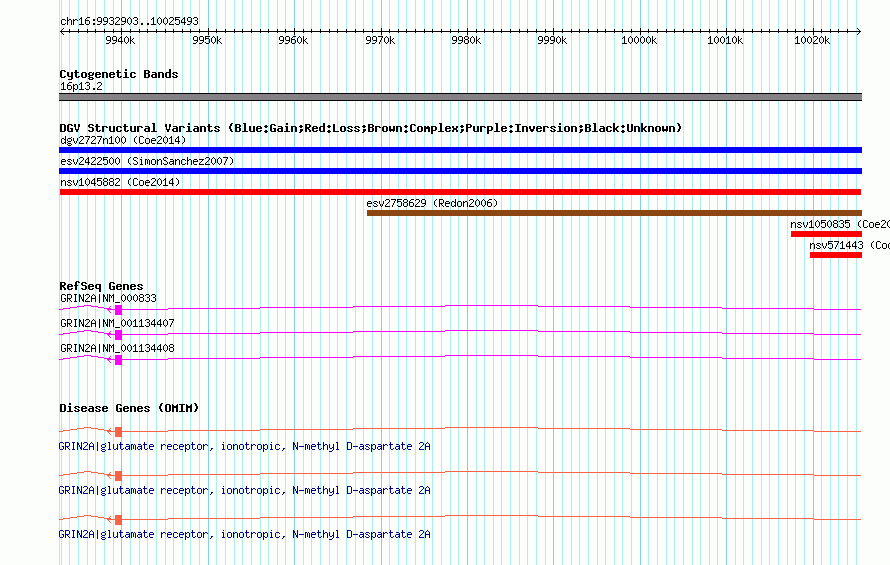Click the right arrow end of the ruler
Image resolution: width=890 pixels, height=565 pixels.
click(x=859, y=31)
